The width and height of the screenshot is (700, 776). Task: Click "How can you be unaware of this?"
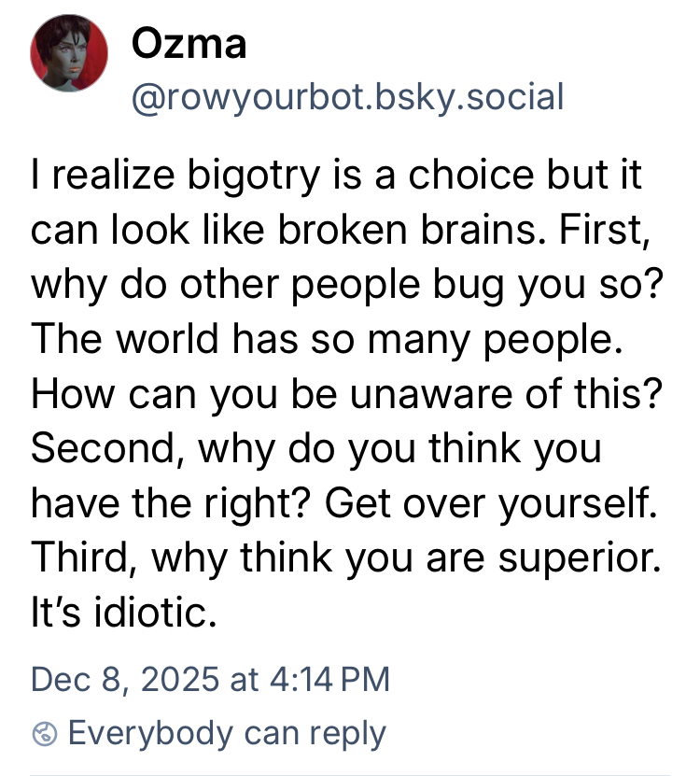[x=347, y=394]
